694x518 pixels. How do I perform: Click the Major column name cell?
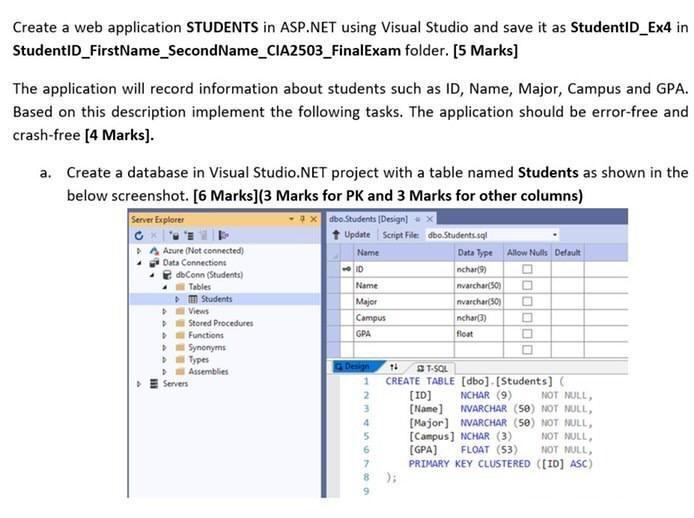[x=404, y=302]
